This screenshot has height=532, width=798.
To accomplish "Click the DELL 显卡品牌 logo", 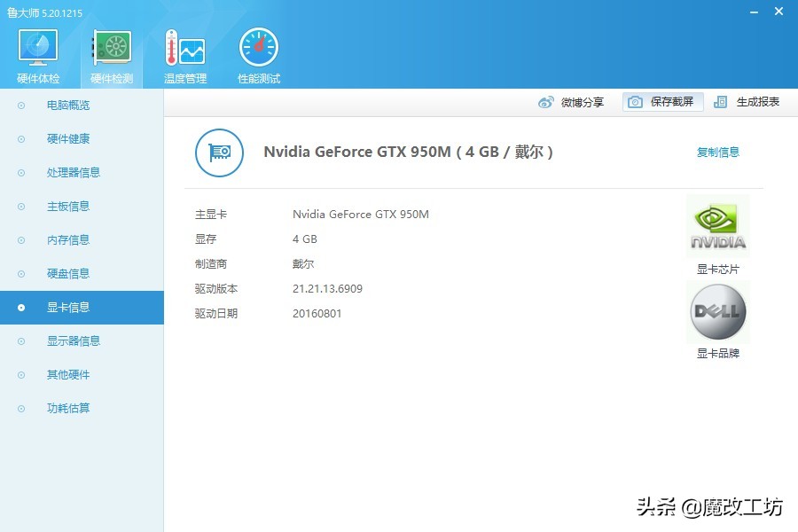I will 717,311.
